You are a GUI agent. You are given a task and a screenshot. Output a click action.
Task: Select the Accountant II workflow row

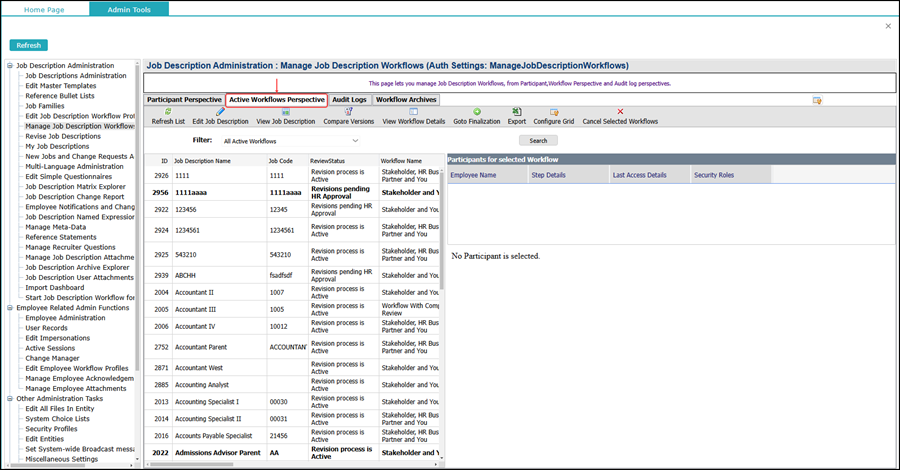pos(293,292)
